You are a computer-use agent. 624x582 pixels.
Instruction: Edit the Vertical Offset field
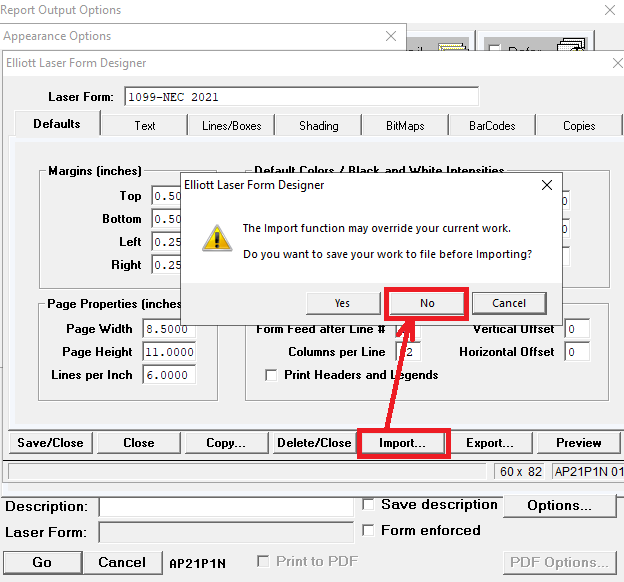[x=577, y=329]
